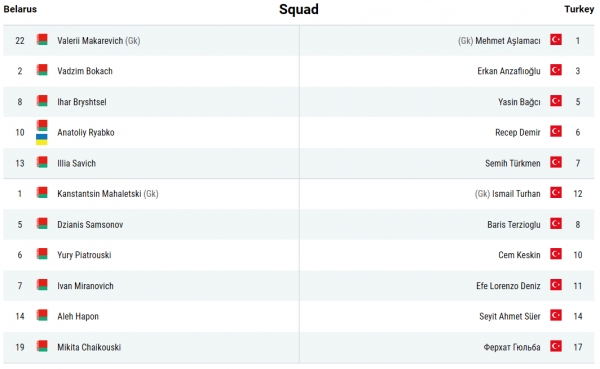The height and width of the screenshot is (369, 600).
Task: Select Ivan Miranovich's row
Action: point(151,286)
